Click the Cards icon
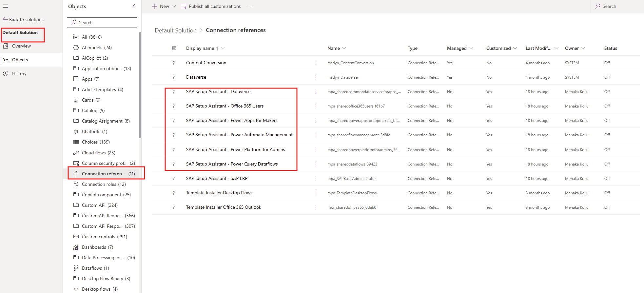This screenshot has width=644, height=293. coord(76,100)
